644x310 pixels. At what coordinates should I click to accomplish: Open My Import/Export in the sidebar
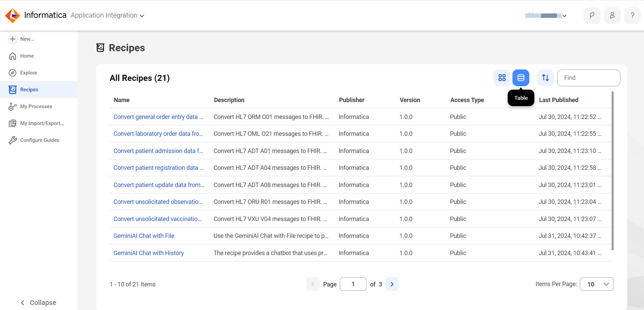[39, 123]
